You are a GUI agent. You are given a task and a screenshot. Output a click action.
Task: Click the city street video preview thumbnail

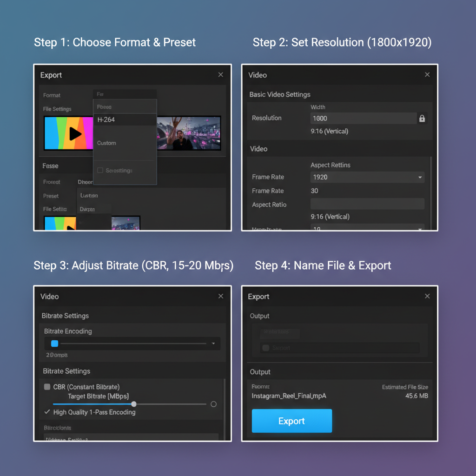coord(189,133)
